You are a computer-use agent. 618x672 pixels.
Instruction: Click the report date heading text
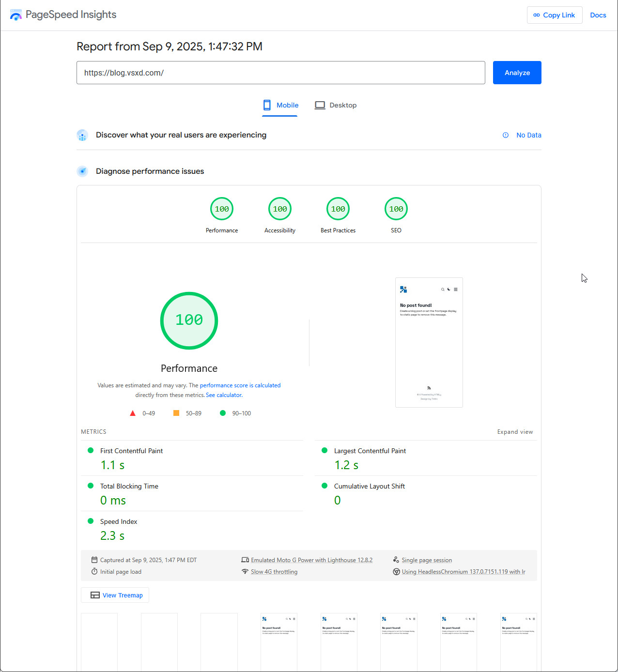point(170,46)
